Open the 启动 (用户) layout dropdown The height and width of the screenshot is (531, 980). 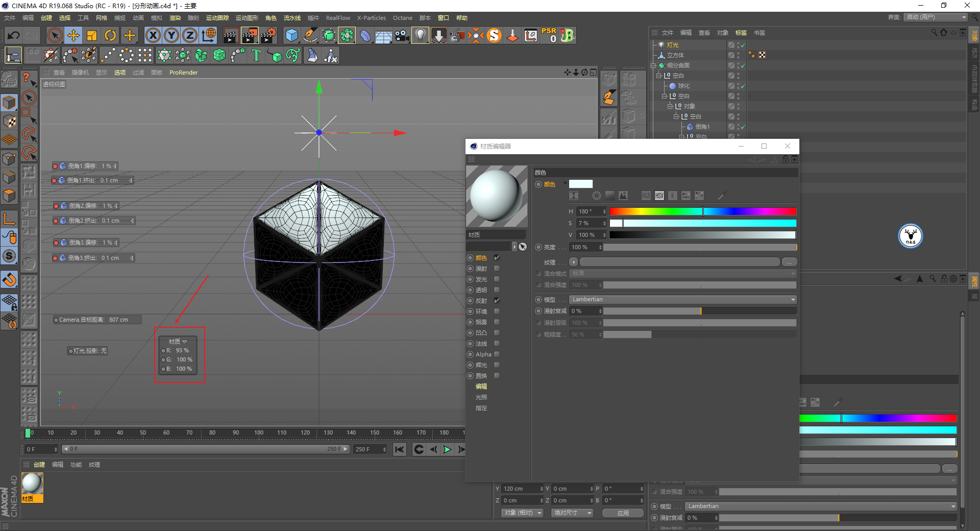(x=936, y=17)
